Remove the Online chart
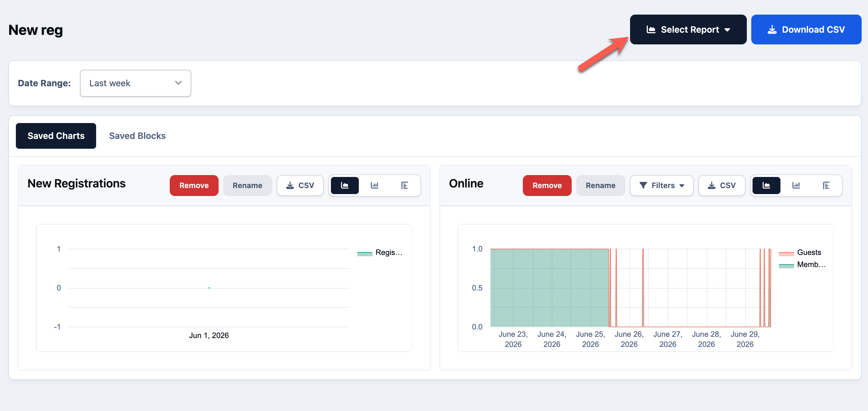868x411 pixels. point(547,185)
